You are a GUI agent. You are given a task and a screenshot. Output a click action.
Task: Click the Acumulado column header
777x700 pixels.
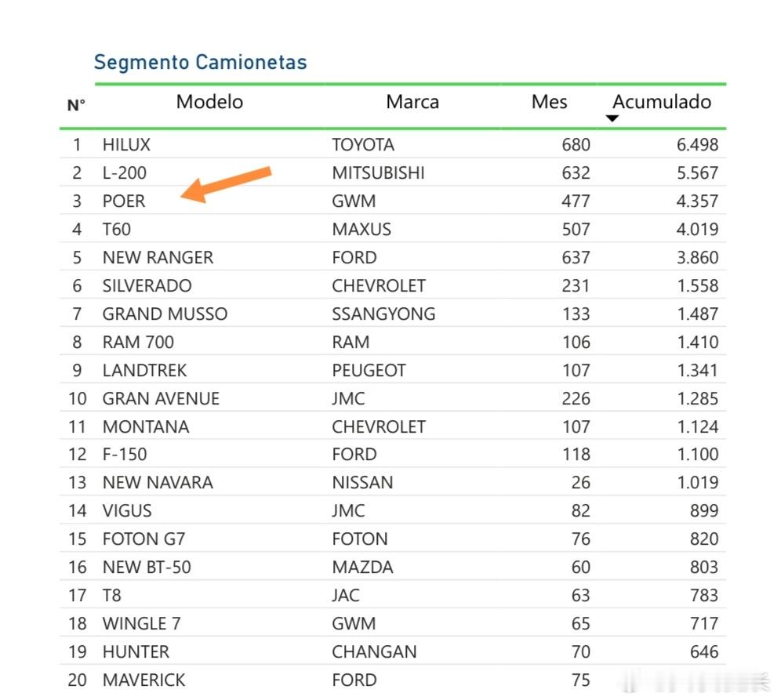tap(662, 102)
